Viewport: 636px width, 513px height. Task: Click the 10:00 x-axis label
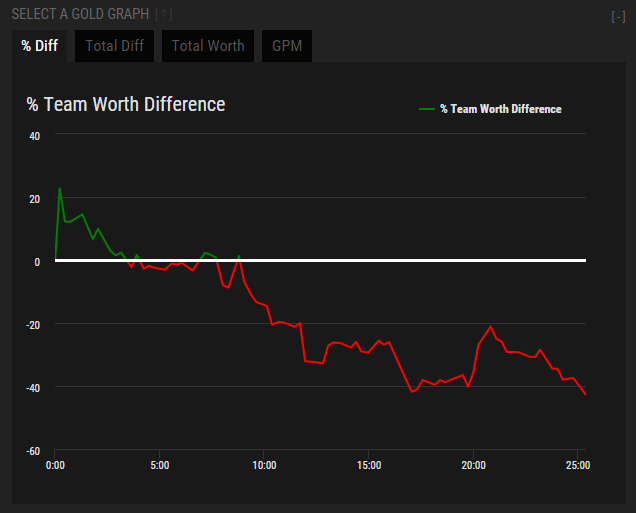coord(264,465)
